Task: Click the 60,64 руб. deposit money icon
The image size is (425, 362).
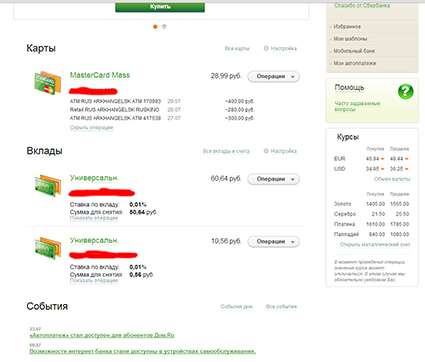Action: (48, 185)
